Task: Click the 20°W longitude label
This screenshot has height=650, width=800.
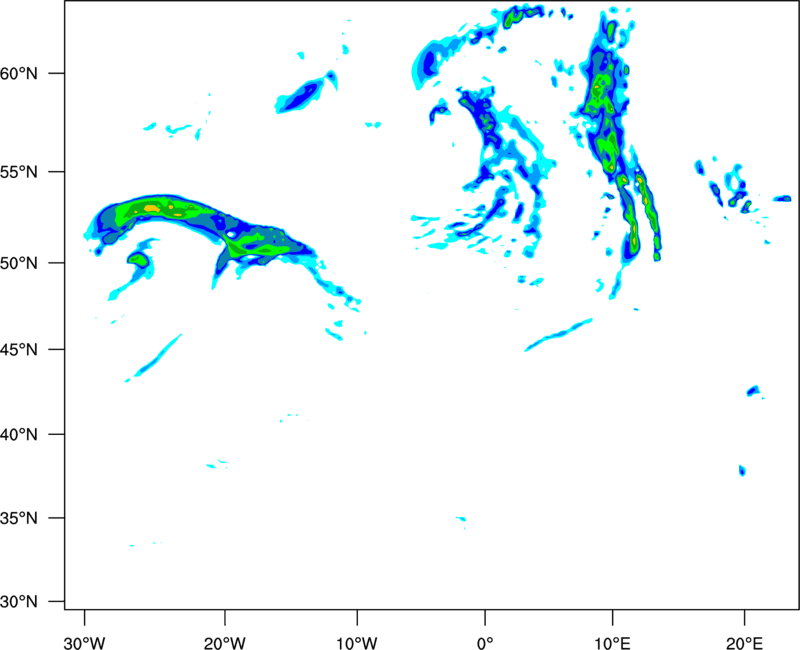Action: [225, 643]
